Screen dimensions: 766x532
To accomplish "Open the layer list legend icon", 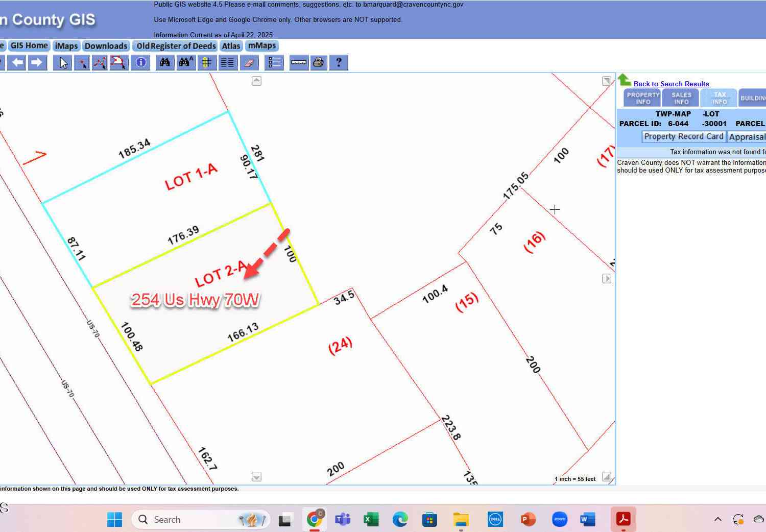I will click(274, 63).
